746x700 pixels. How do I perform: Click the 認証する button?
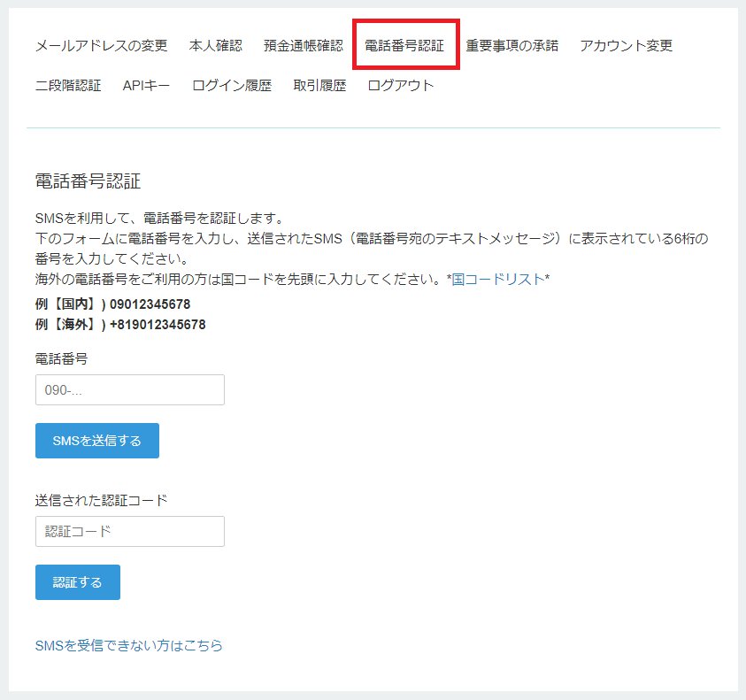click(x=78, y=582)
